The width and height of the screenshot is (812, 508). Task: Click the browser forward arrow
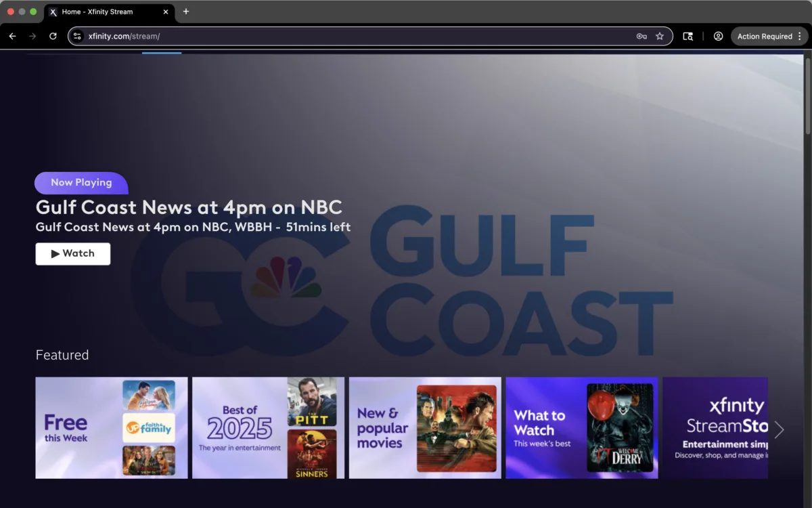point(32,37)
